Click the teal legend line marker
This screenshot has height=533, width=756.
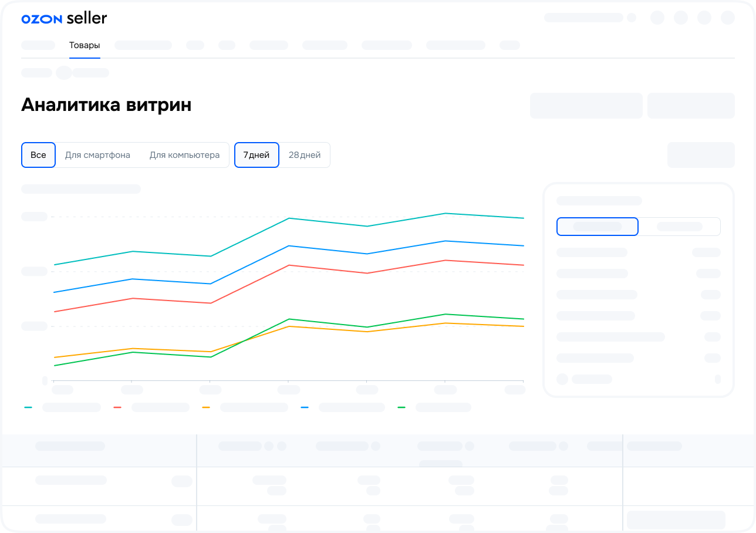point(28,407)
